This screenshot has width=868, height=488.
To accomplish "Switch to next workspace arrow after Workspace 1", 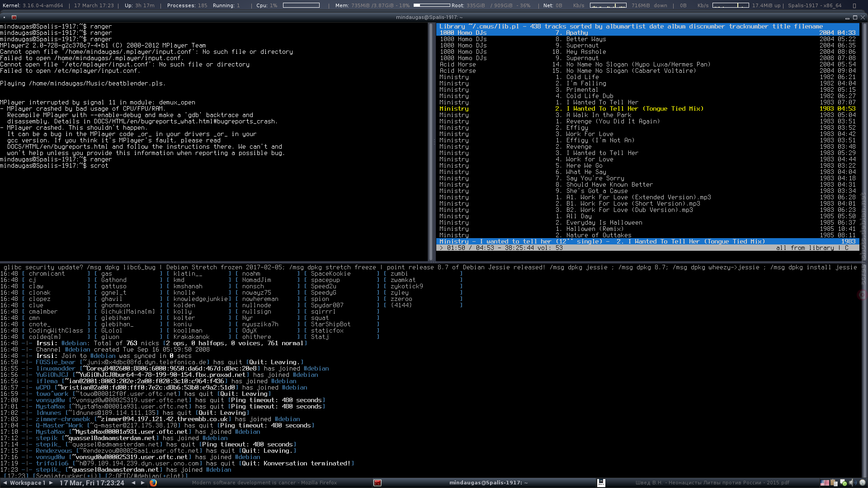I will [51, 483].
